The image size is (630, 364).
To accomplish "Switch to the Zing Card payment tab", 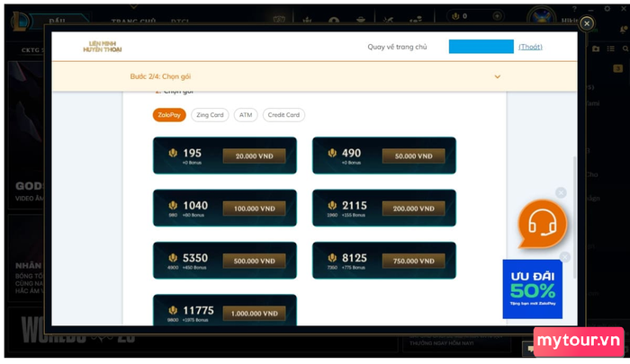I will 210,115.
